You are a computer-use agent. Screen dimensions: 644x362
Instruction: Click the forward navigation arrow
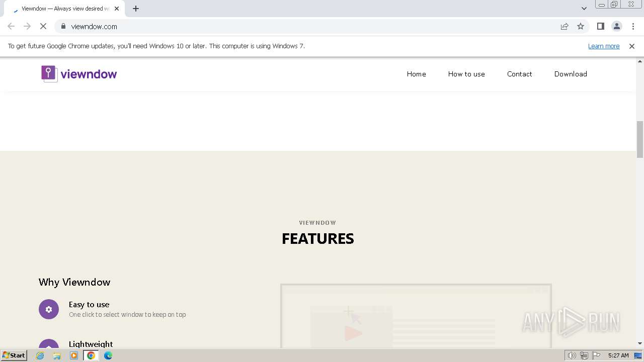tap(27, 26)
